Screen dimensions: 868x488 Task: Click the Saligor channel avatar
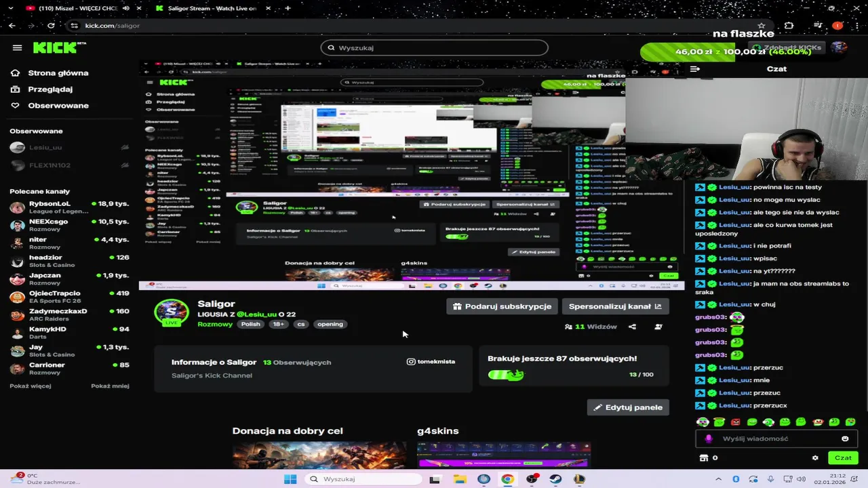172,312
